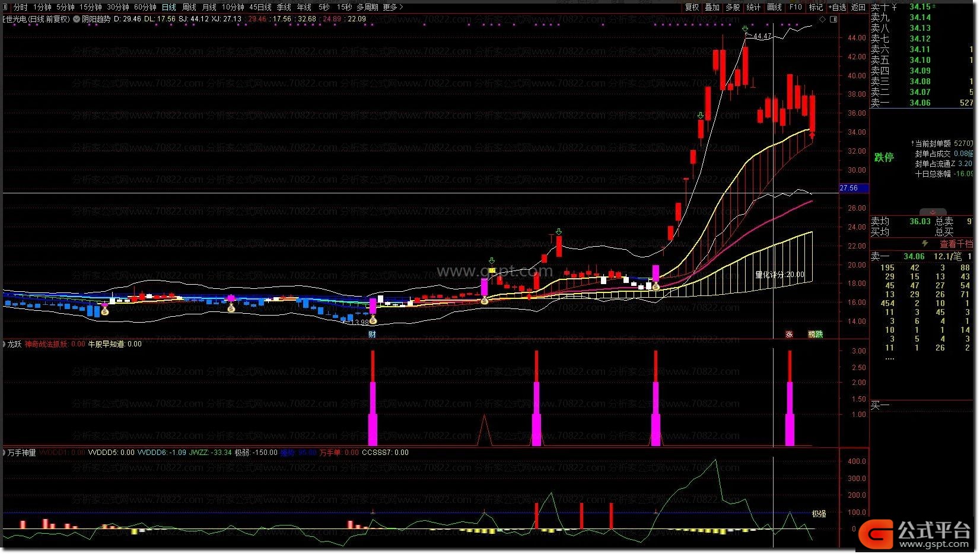The width and height of the screenshot is (980, 554).
Task: Open the 多周期 multi-period view
Action: coord(367,7)
